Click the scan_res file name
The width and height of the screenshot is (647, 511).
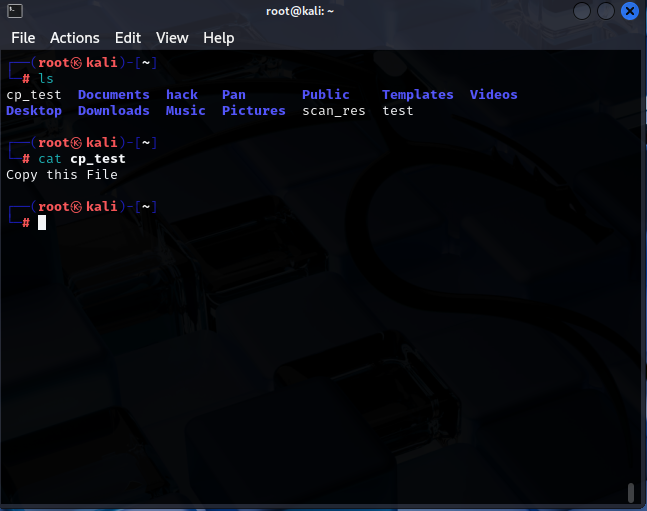(334, 111)
